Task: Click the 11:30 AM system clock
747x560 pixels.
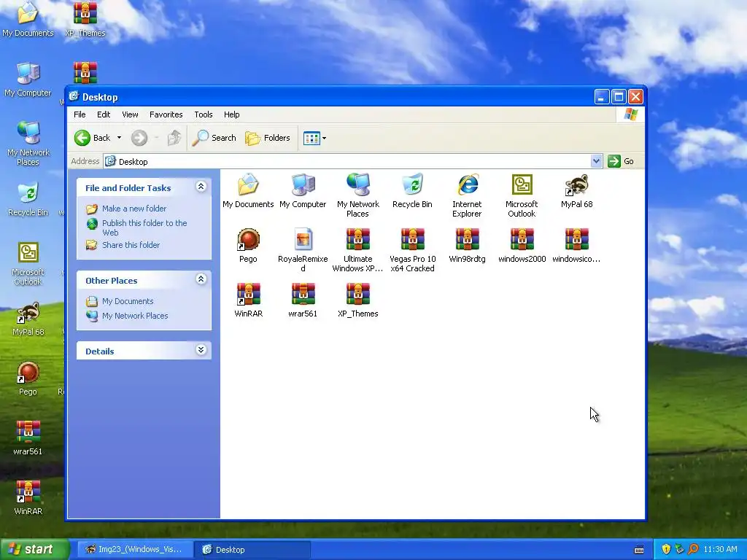Action: pyautogui.click(x=720, y=550)
